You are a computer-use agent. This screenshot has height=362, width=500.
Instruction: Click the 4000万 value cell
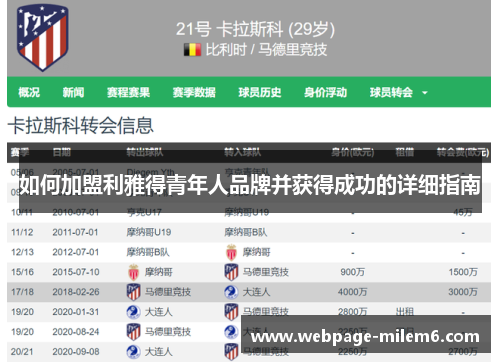[x=352, y=292]
